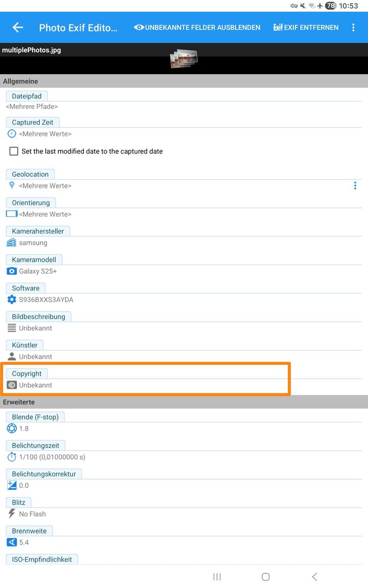The width and height of the screenshot is (368, 588).
Task: Click the lightning Blitz flash icon
Action: point(11,514)
